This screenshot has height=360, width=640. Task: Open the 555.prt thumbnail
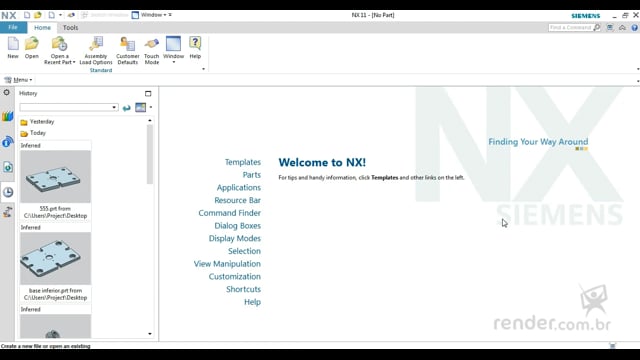56,176
